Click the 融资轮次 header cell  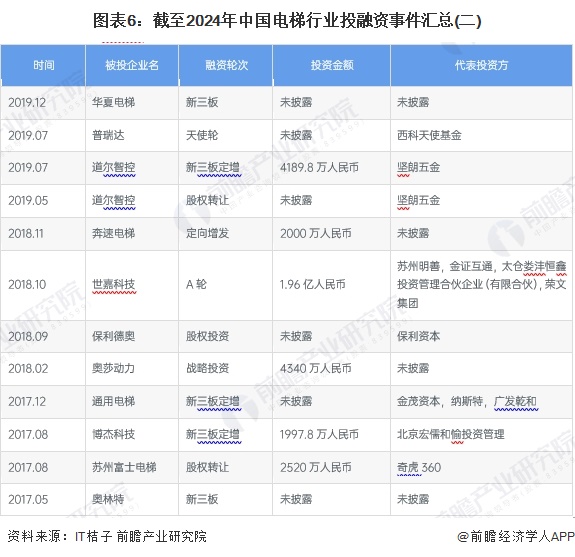coord(226,65)
